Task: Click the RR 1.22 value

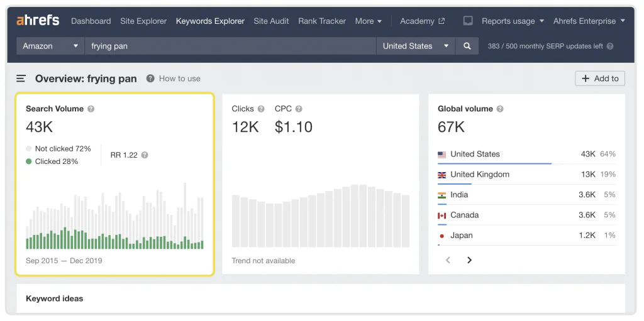Action: [124, 155]
